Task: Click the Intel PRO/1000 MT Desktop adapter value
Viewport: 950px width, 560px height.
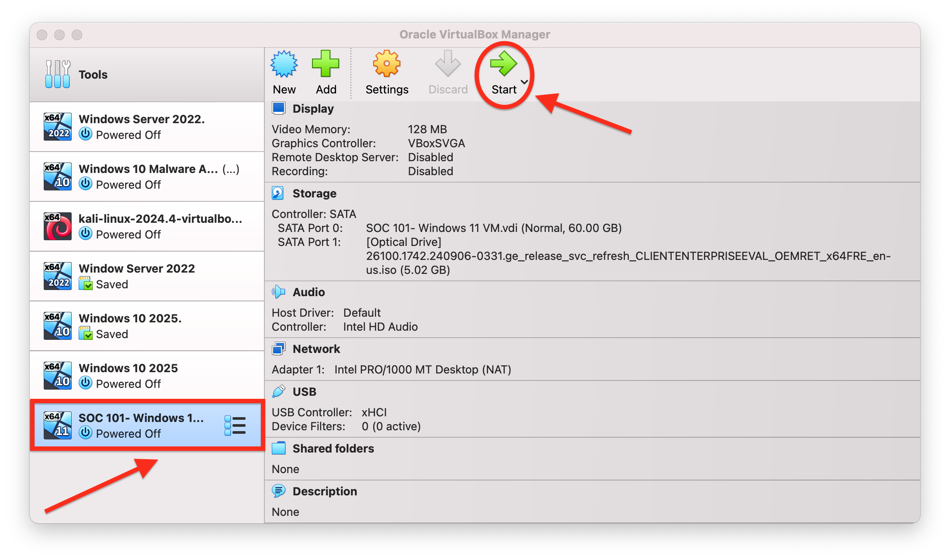Action: coord(423,370)
